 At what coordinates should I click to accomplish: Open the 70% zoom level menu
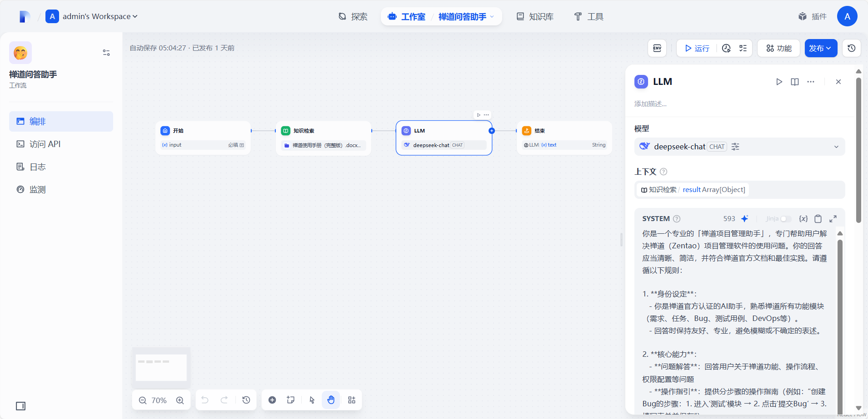(x=159, y=400)
